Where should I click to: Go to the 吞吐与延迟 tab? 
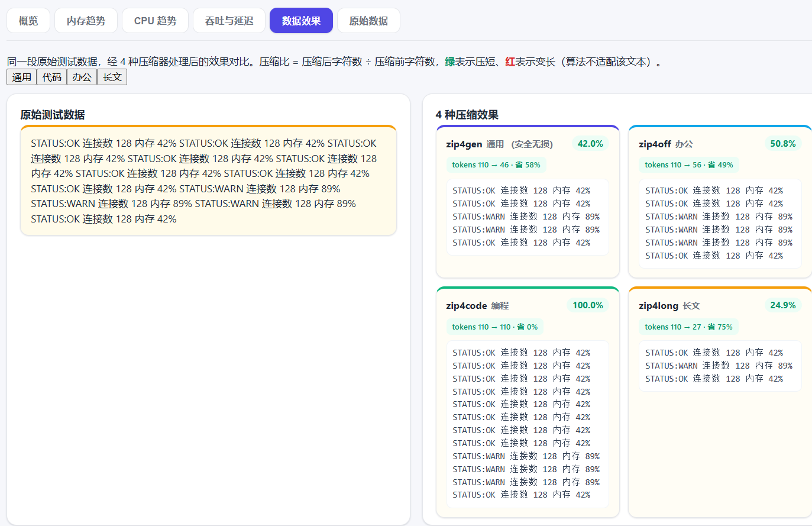(229, 21)
